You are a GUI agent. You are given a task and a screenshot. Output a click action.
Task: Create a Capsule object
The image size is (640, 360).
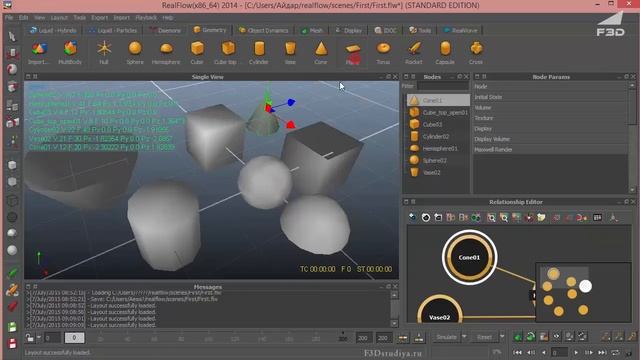(445, 53)
